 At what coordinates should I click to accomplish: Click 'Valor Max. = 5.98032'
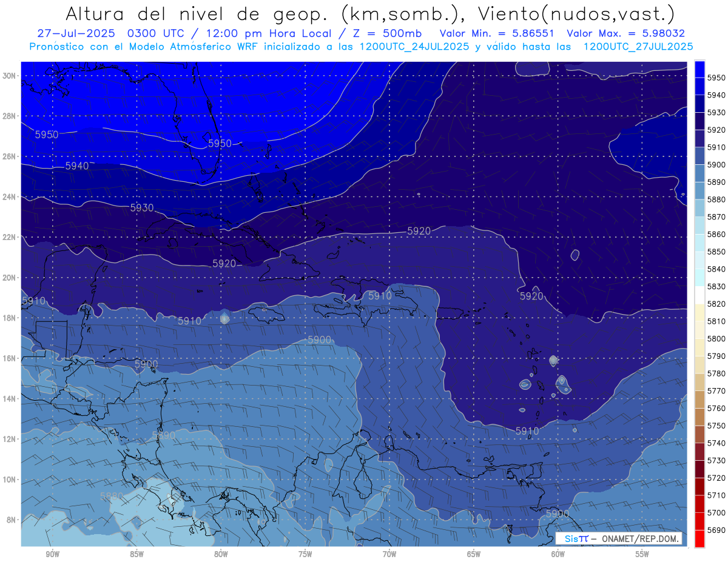626,33
